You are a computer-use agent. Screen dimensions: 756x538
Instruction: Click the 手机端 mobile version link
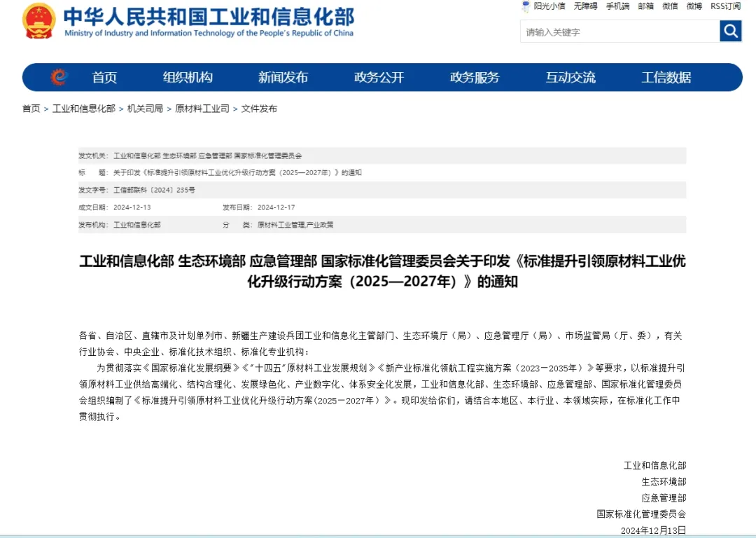617,6
